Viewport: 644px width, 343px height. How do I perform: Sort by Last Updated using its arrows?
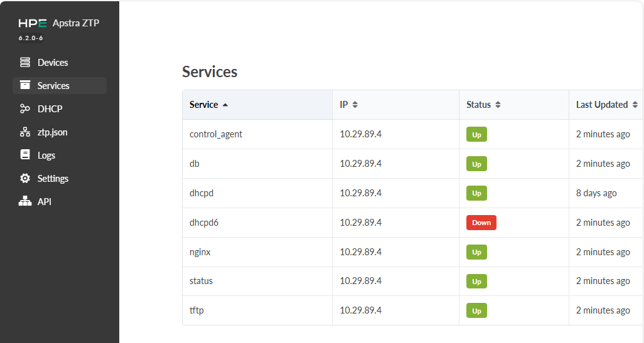(635, 105)
